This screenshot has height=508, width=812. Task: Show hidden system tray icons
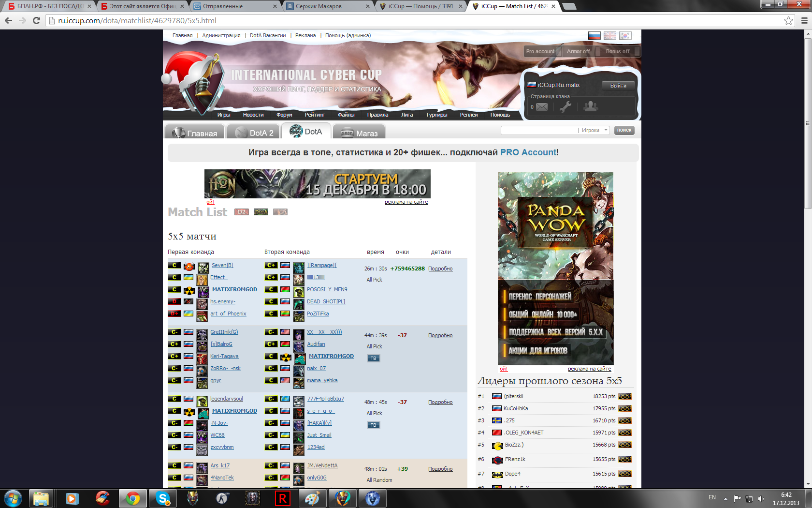tap(725, 498)
